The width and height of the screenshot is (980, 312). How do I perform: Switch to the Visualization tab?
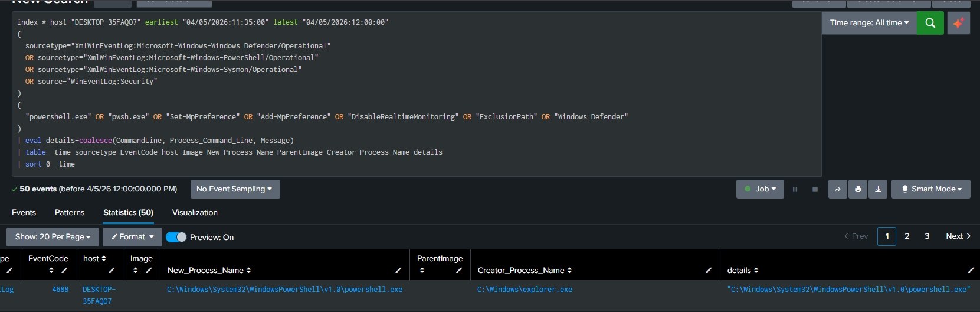tap(195, 213)
